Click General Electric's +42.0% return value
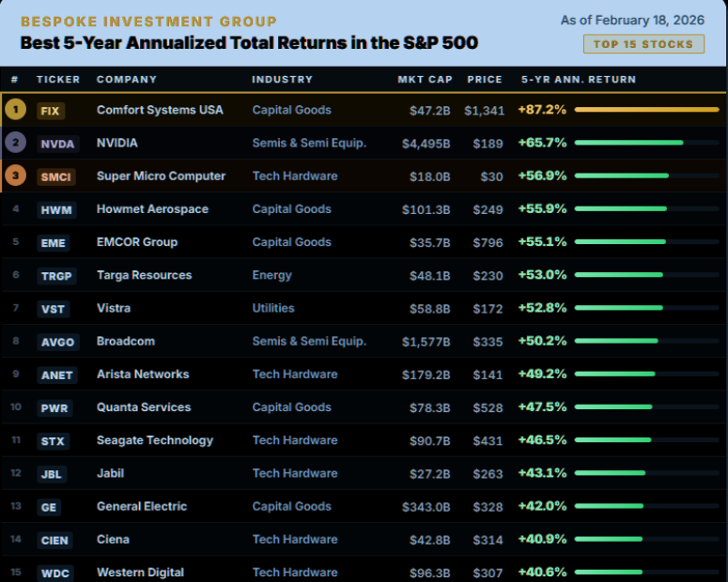The height and width of the screenshot is (582, 728). click(542, 506)
